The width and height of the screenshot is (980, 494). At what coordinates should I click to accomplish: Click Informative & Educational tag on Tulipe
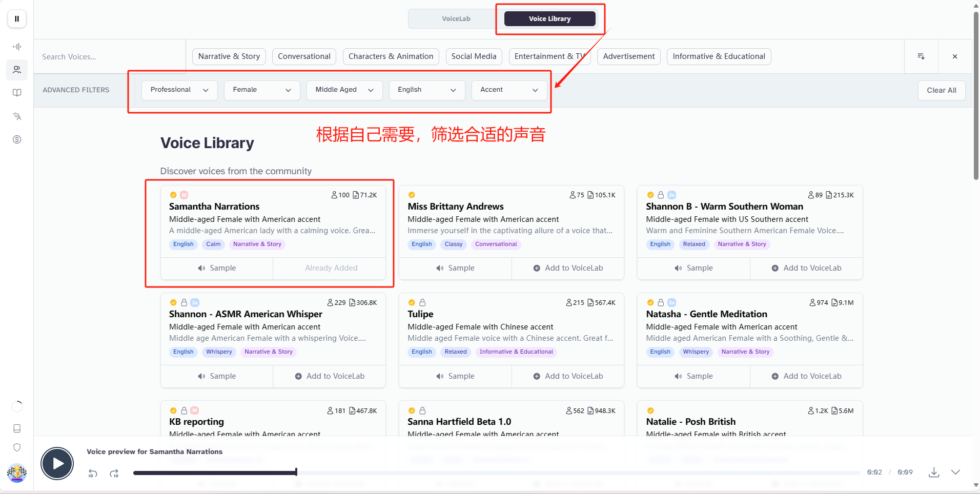516,352
